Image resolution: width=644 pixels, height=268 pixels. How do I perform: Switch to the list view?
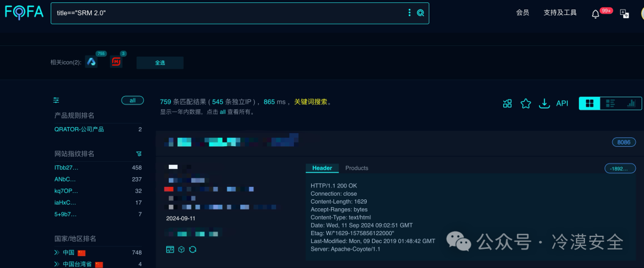click(x=611, y=104)
